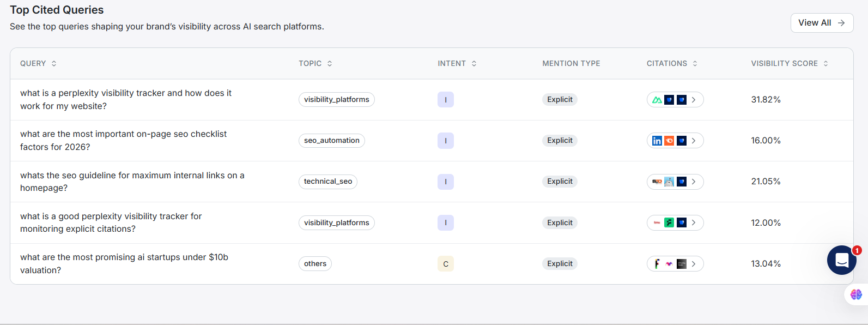Click the LinkedIn citation icon

657,141
